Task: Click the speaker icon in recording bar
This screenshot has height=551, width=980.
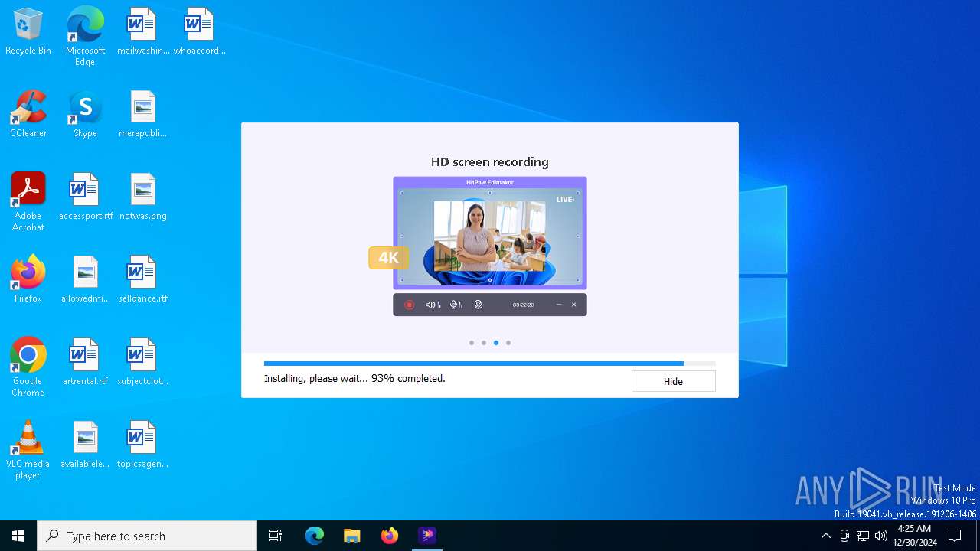Action: click(433, 305)
